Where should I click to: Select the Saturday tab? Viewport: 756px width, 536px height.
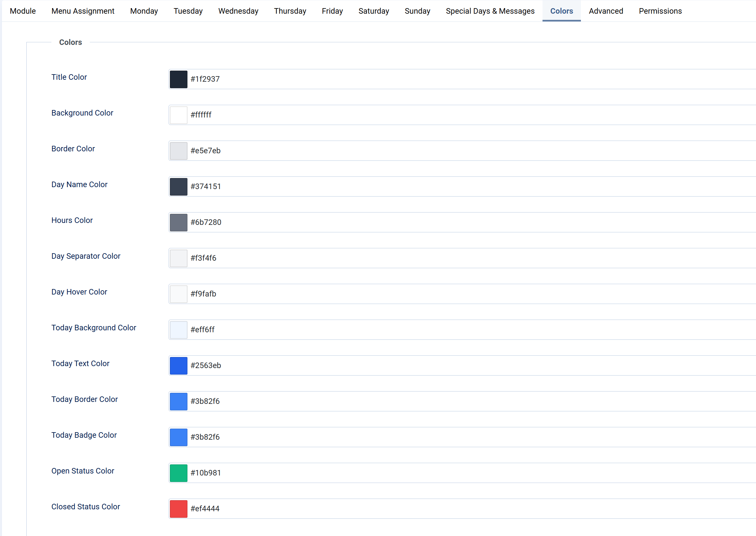[374, 11]
